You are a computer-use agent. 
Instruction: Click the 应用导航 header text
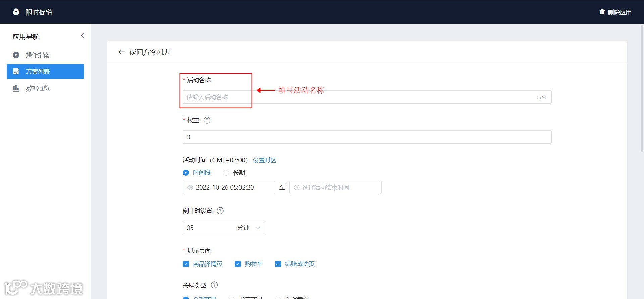[x=26, y=36]
